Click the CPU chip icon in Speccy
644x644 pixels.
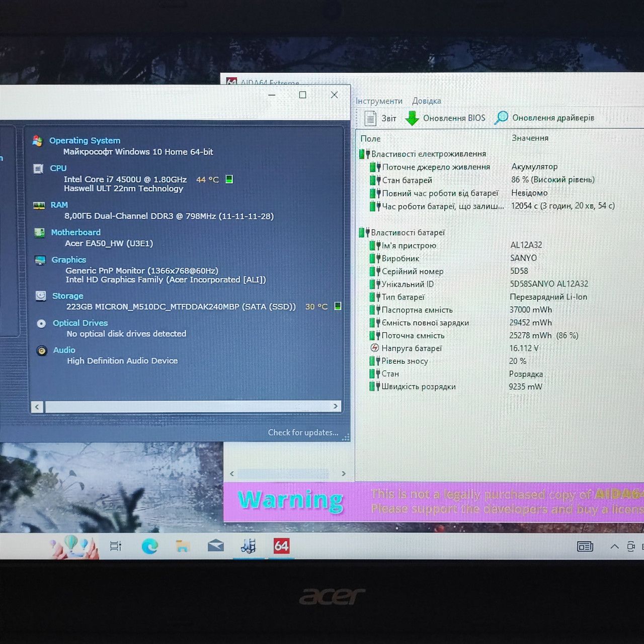(38, 169)
